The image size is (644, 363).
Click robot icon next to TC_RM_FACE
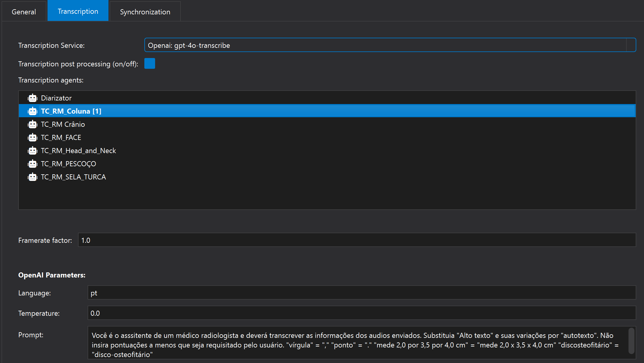(32, 138)
